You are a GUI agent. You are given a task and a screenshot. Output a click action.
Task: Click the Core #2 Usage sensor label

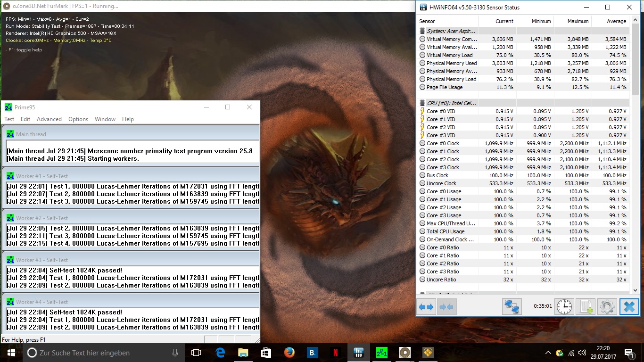(x=444, y=207)
